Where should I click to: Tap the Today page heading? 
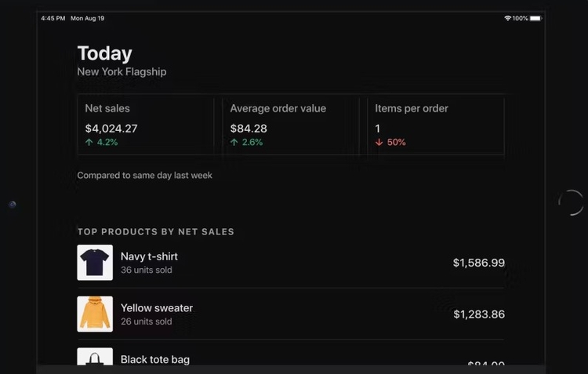pos(104,53)
